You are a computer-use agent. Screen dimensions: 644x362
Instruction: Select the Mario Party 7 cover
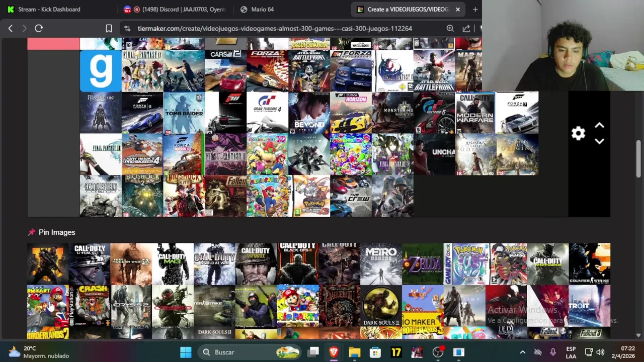pyautogui.click(x=267, y=196)
